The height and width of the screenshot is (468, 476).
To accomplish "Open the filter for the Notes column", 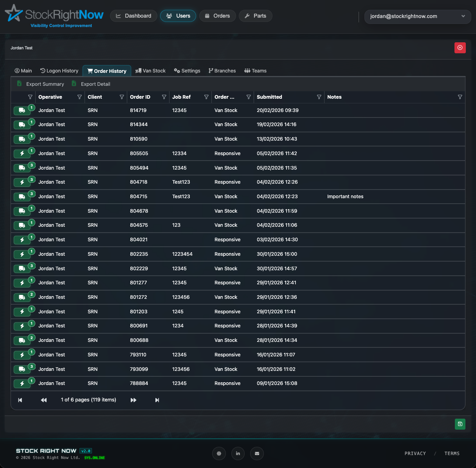I will [460, 97].
